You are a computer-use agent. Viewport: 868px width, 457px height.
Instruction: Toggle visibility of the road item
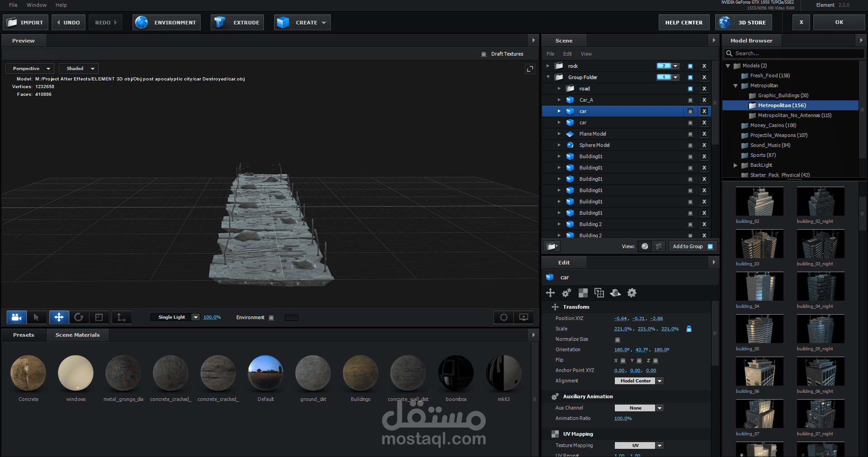pos(690,89)
